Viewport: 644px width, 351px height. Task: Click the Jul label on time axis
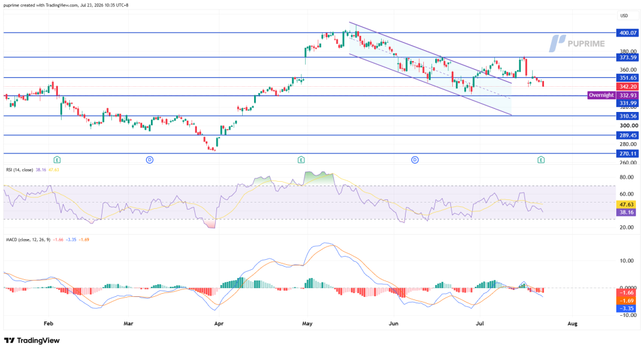point(480,323)
